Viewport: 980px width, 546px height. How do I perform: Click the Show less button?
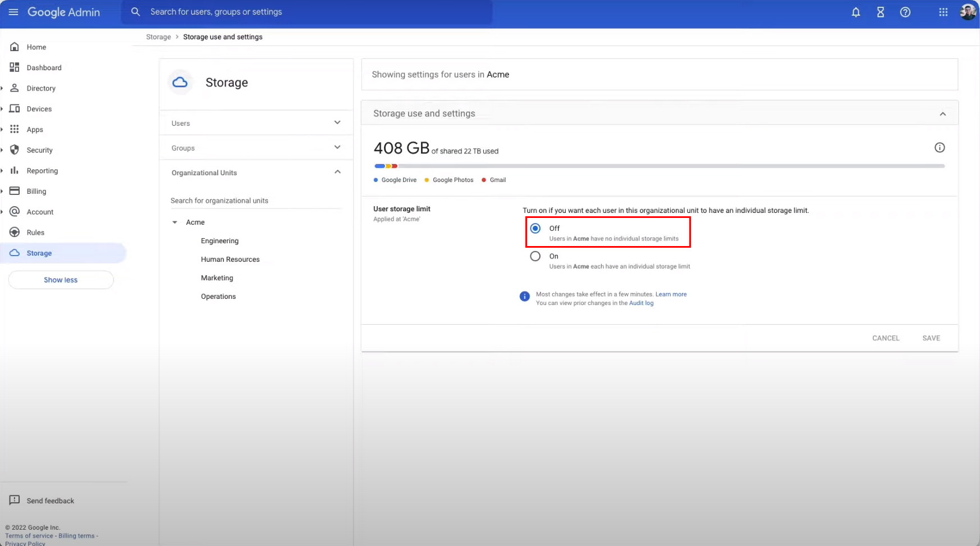(x=61, y=280)
